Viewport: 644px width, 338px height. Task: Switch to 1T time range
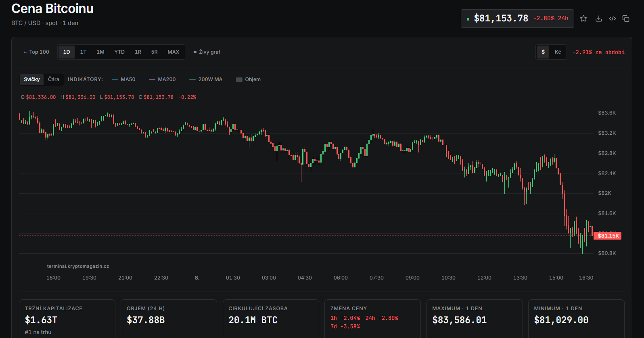pyautogui.click(x=83, y=52)
